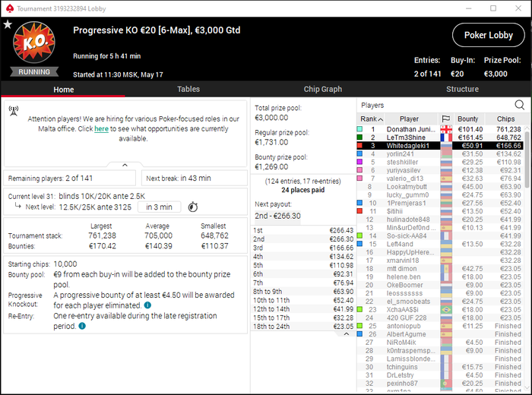Open the Tables tab
The height and width of the screenshot is (395, 532).
coord(188,89)
